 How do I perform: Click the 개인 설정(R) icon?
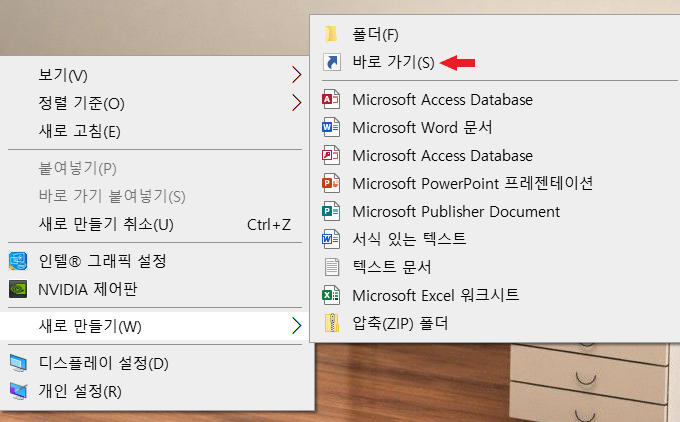tap(18, 391)
